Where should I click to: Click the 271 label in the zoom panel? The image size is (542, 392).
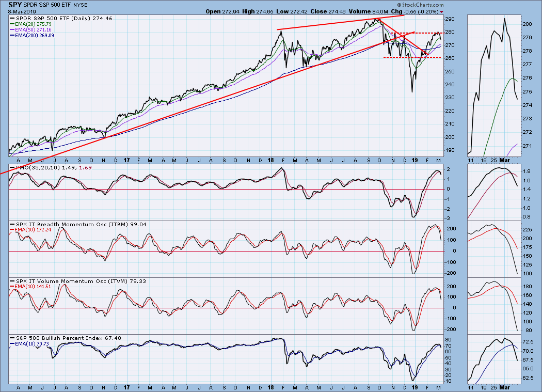[527, 146]
